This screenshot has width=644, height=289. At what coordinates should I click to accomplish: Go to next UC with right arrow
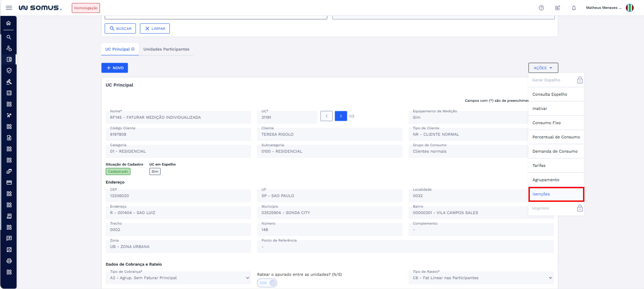[x=340, y=116]
